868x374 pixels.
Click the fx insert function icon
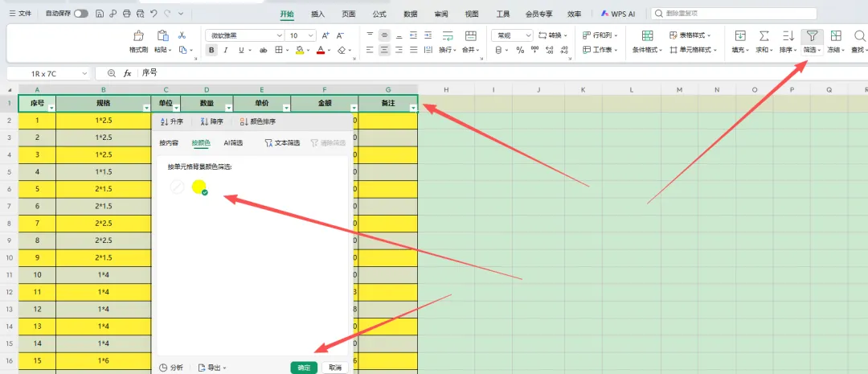127,73
